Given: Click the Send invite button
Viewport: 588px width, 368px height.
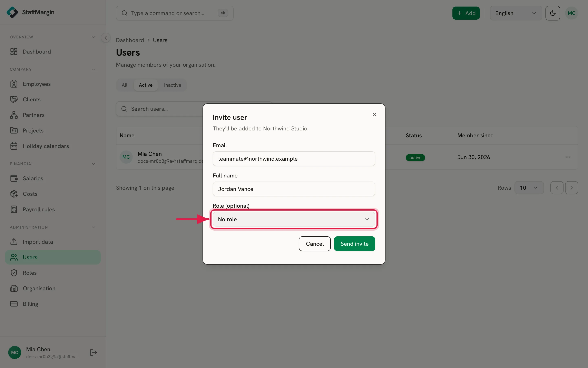Looking at the screenshot, I should pos(354,244).
